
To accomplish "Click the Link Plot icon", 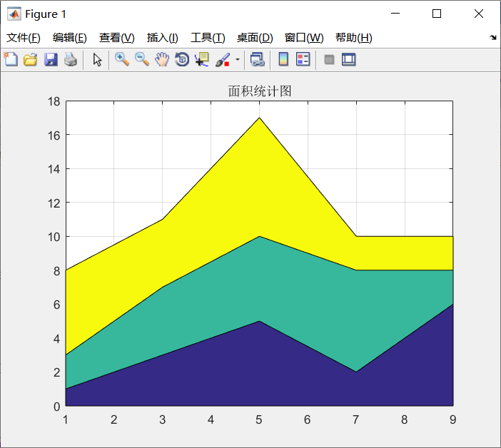I will click(257, 60).
